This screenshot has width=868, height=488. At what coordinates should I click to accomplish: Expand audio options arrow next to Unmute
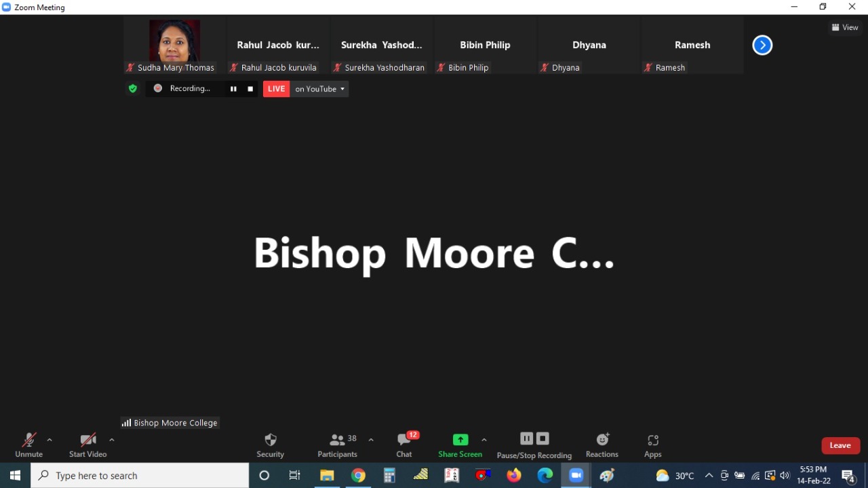click(x=50, y=440)
